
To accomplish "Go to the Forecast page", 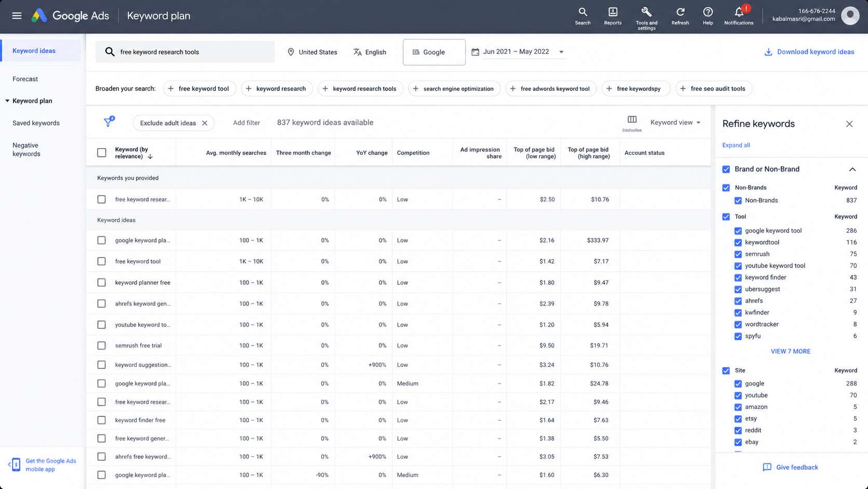I will [x=25, y=79].
